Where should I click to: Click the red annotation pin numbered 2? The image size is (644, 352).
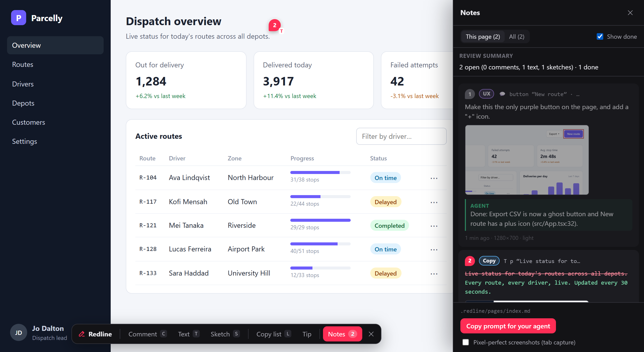pos(275,25)
